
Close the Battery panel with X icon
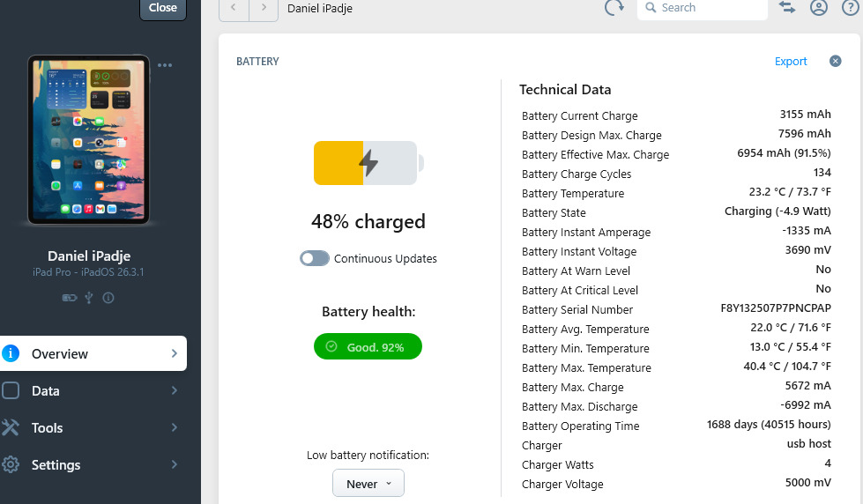835,61
